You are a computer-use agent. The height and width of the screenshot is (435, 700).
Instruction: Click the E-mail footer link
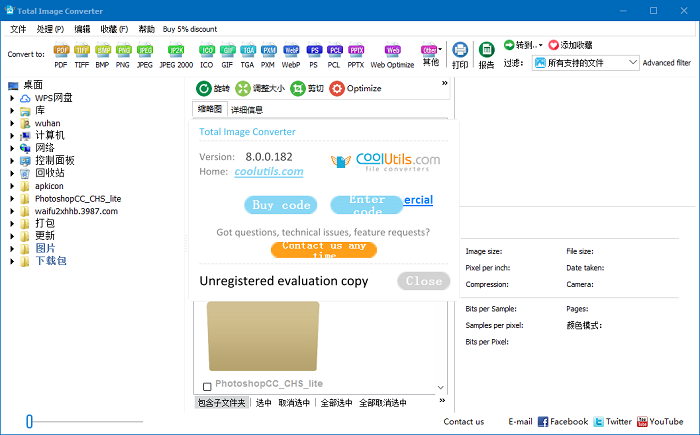click(x=520, y=422)
